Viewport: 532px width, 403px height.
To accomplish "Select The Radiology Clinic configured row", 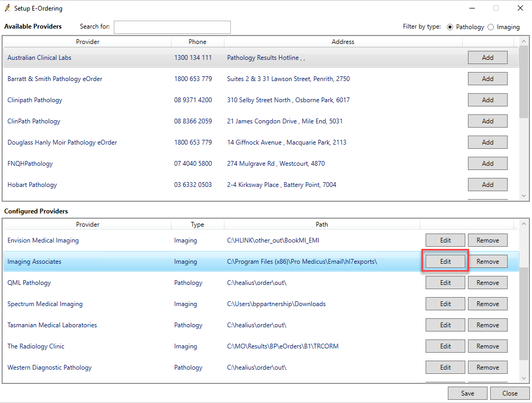I will coord(262,346).
